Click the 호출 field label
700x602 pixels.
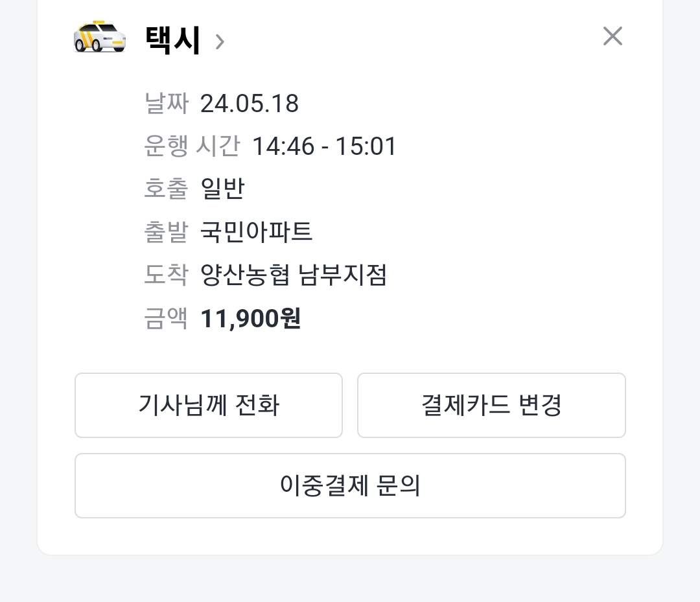point(166,189)
